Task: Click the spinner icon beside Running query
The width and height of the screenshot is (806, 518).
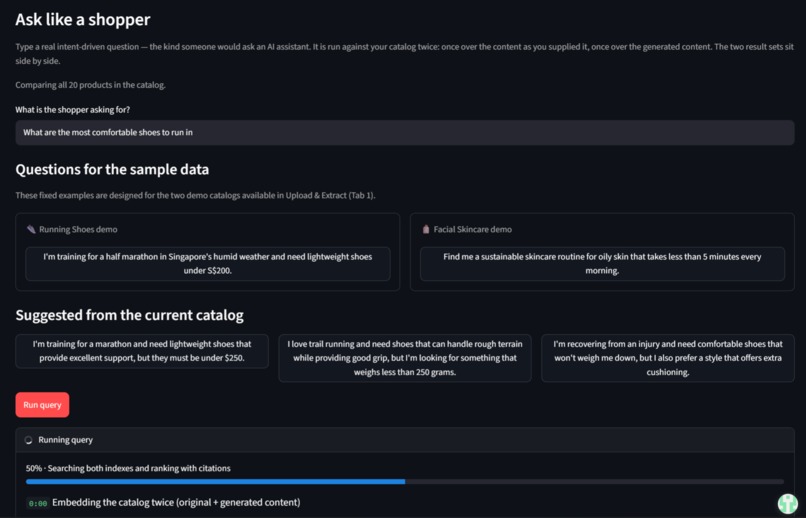Action: point(29,440)
